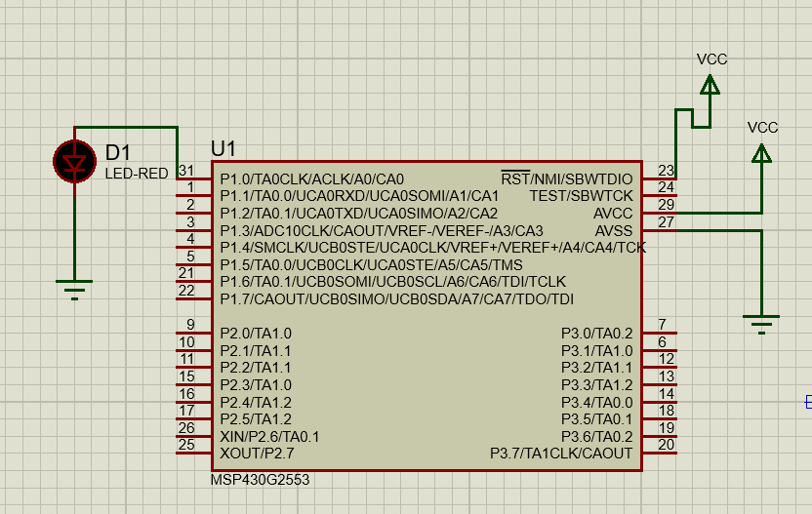Click the P3.5/TA0.1 pin label

point(597,419)
